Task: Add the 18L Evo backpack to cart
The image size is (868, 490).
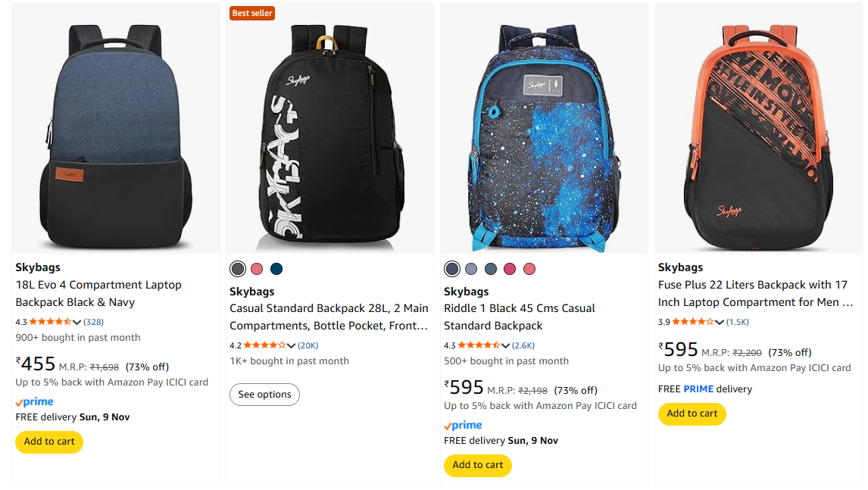Action: pyautogui.click(x=49, y=442)
